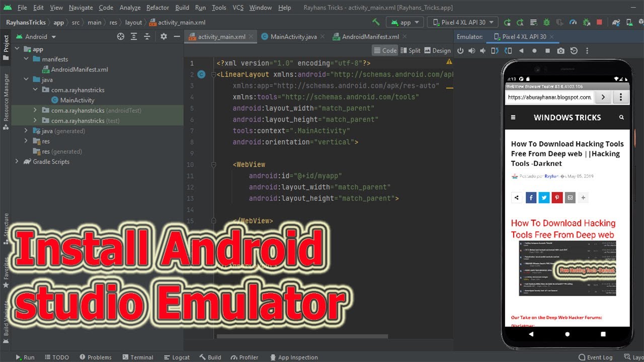Click emulator volume up icon
Screen dimensions: 644x362
click(x=472, y=51)
